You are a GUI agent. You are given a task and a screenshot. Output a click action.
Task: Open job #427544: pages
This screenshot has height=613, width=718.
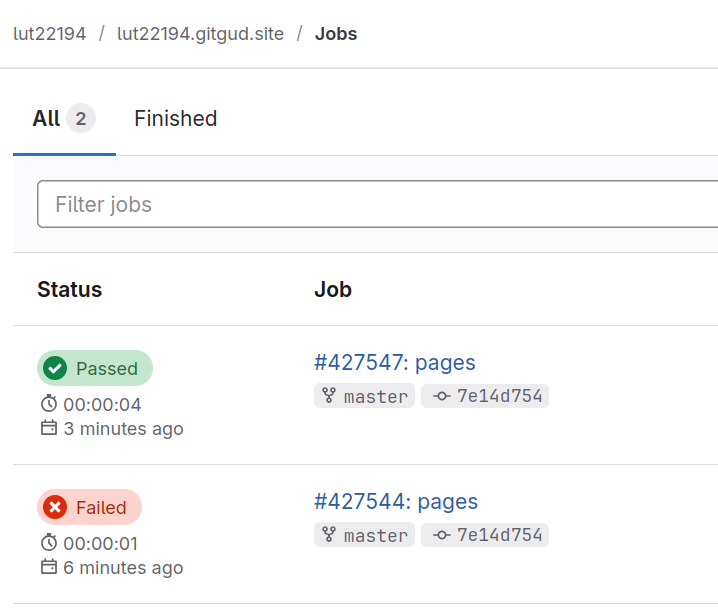396,502
